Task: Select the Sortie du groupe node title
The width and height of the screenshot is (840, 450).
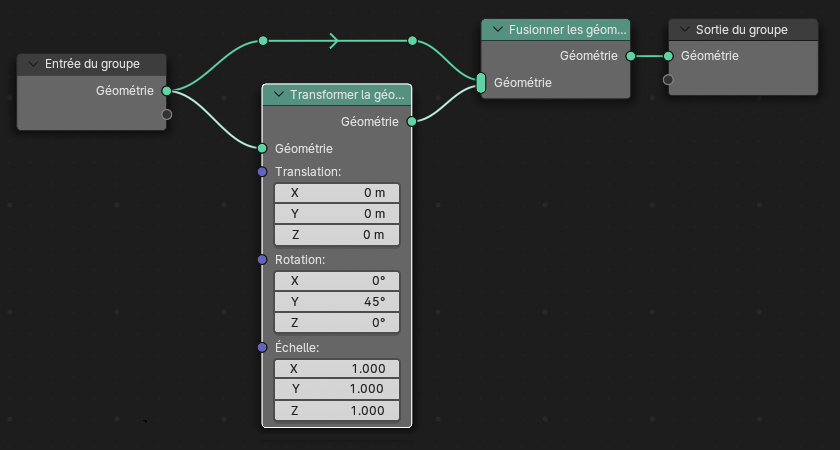Action: pyautogui.click(x=742, y=30)
